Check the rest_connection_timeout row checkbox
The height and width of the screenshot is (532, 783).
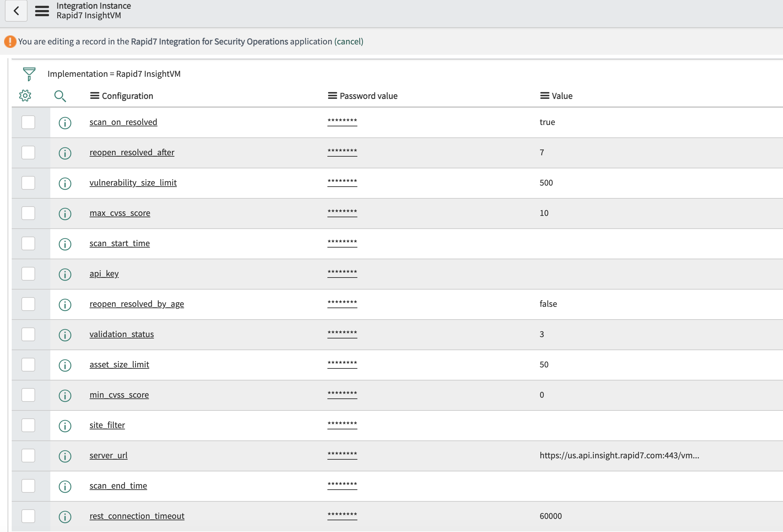(x=28, y=516)
